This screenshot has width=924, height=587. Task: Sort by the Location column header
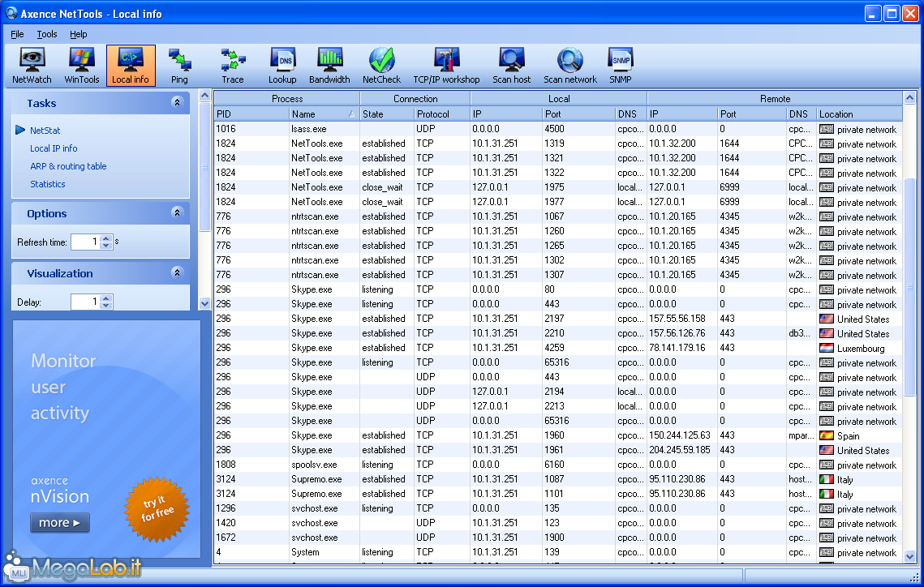[x=859, y=114]
